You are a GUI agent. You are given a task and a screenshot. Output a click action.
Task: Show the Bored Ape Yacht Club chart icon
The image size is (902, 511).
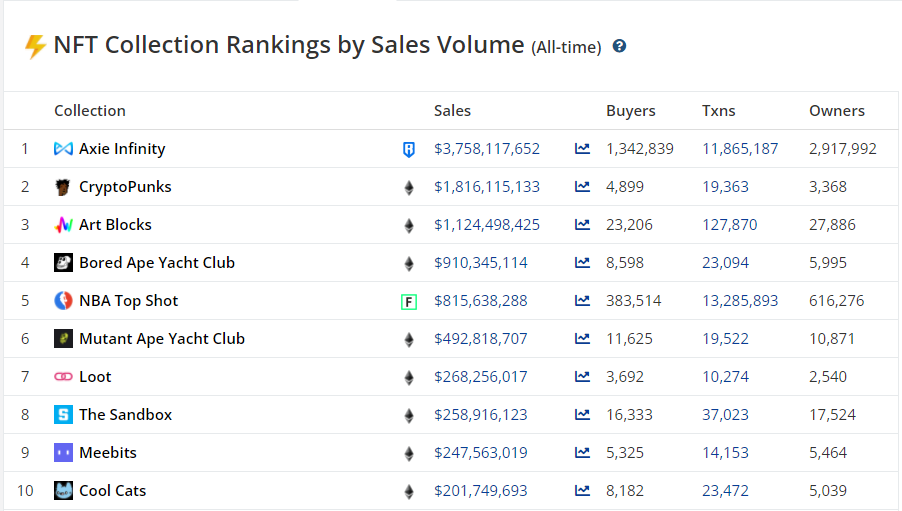(x=582, y=263)
